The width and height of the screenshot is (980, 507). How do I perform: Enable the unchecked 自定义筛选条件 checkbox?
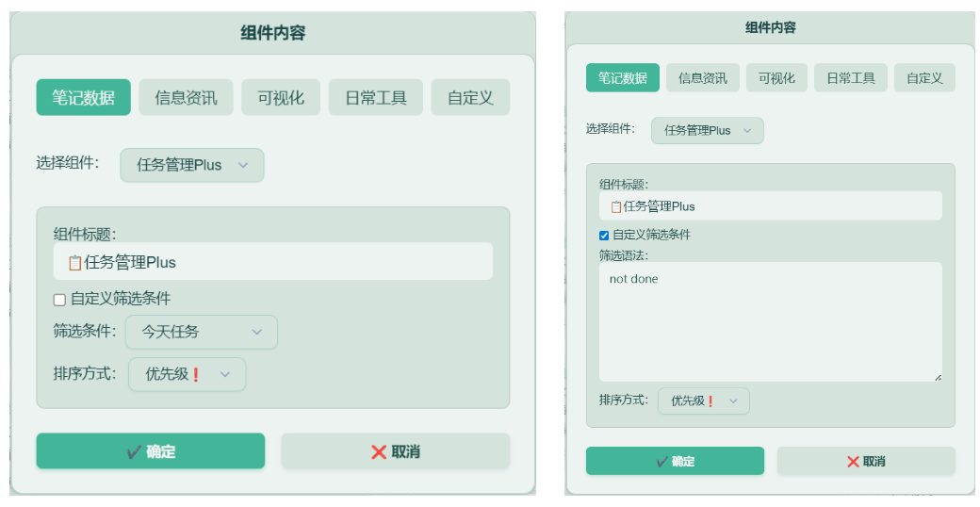pos(59,300)
